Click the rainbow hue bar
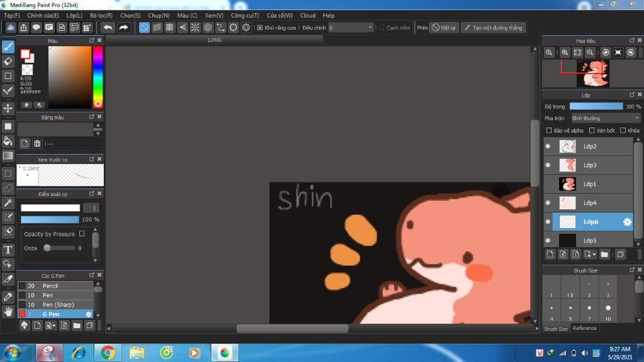 97,77
